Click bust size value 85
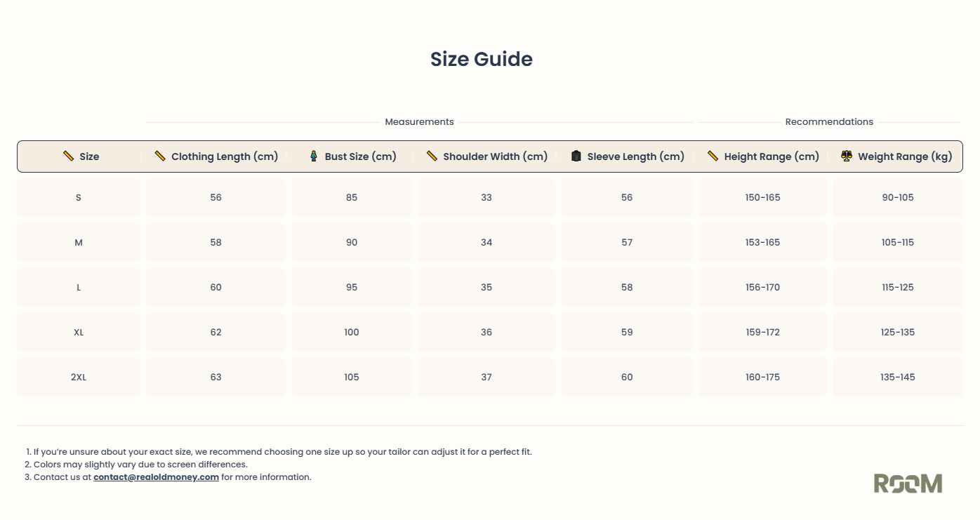Image resolution: width=980 pixels, height=520 pixels. coord(352,198)
